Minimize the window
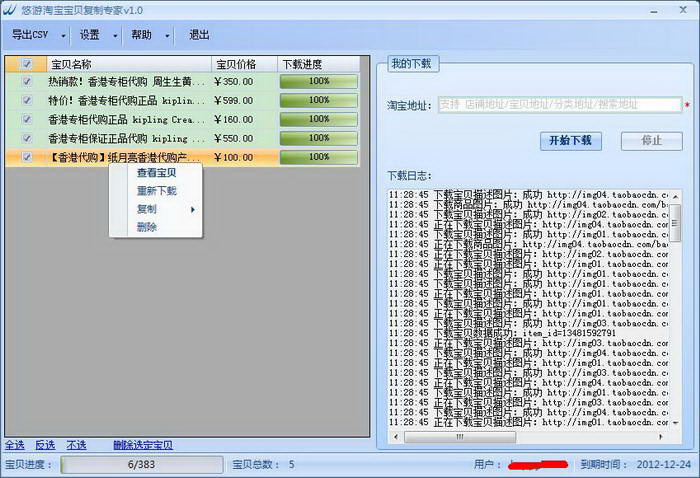The height and width of the screenshot is (478, 700). (x=654, y=10)
